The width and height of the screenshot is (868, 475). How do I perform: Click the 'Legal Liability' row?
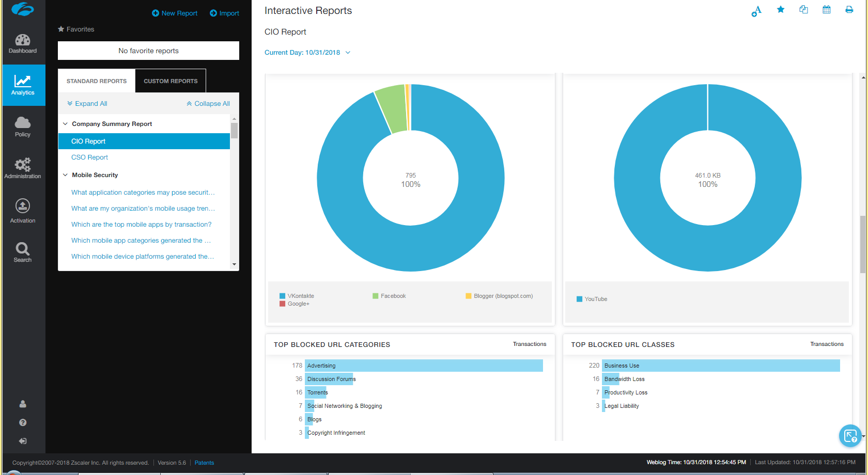622,406
